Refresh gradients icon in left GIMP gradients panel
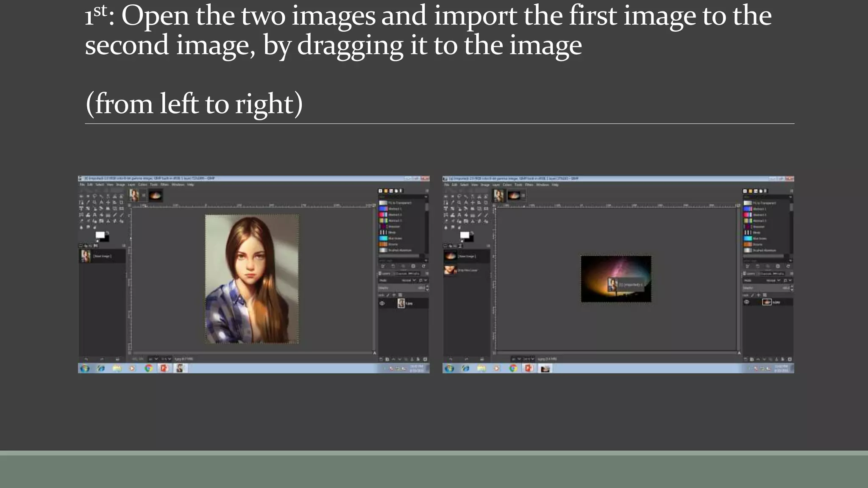The image size is (868, 488). coord(423,266)
